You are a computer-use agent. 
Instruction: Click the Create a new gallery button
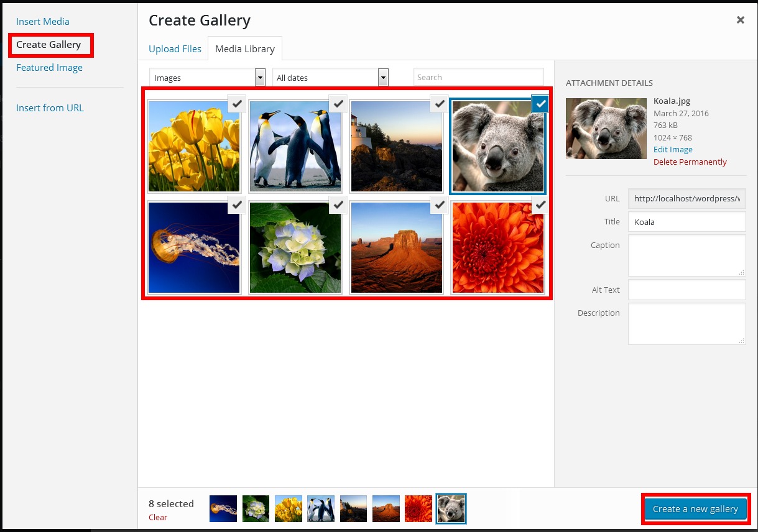pos(695,508)
